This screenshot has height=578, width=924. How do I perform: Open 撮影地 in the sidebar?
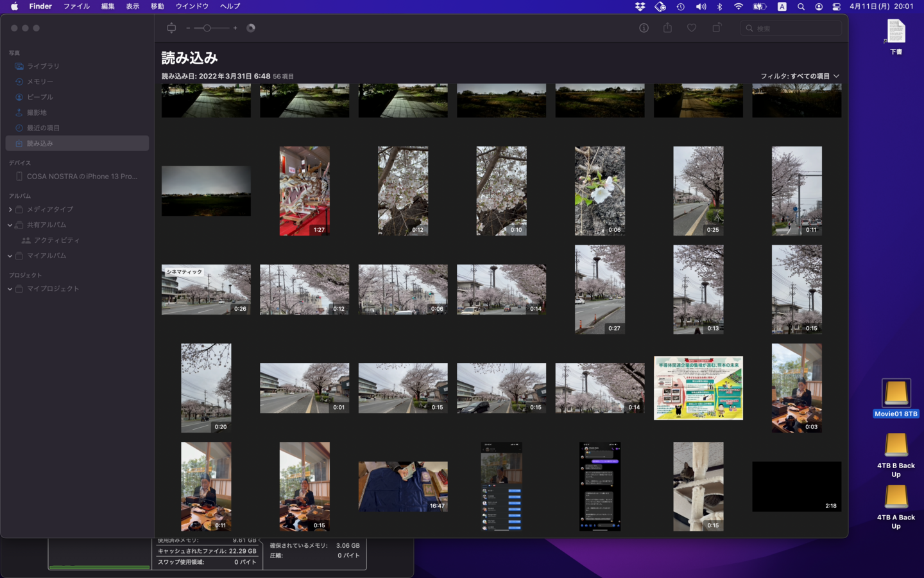37,112
